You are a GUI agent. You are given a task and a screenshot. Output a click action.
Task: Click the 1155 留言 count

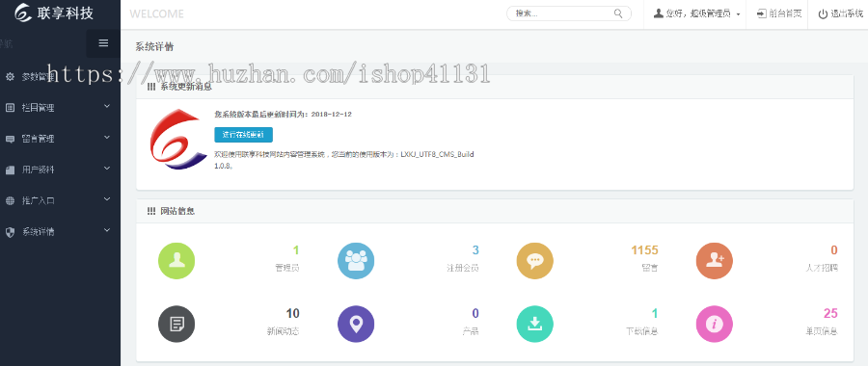pos(644,250)
